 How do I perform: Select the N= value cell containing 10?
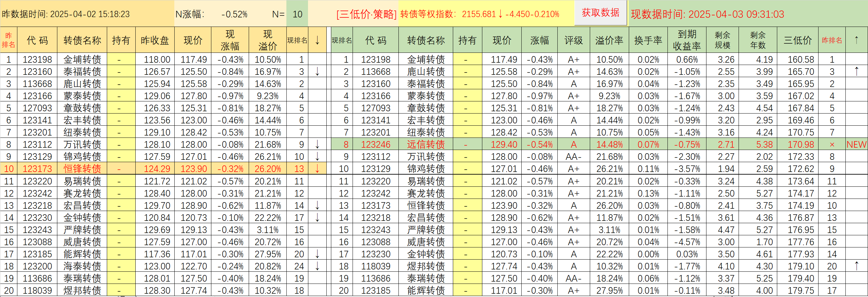pyautogui.click(x=297, y=14)
